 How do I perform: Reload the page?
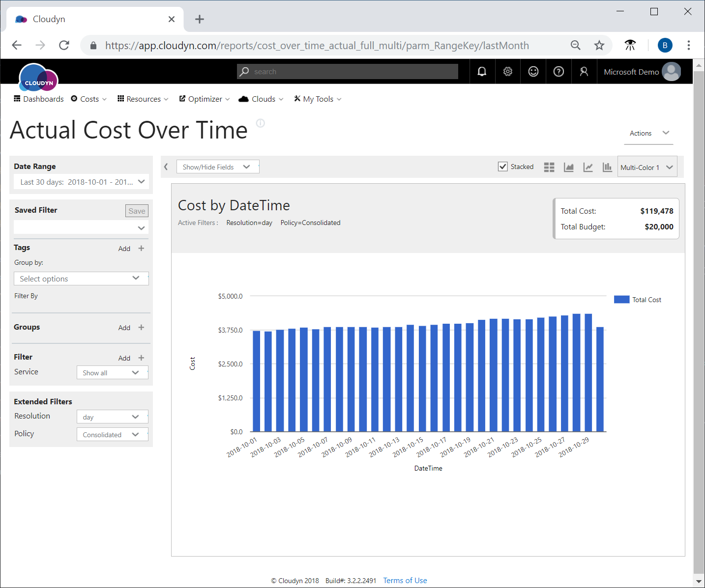64,45
